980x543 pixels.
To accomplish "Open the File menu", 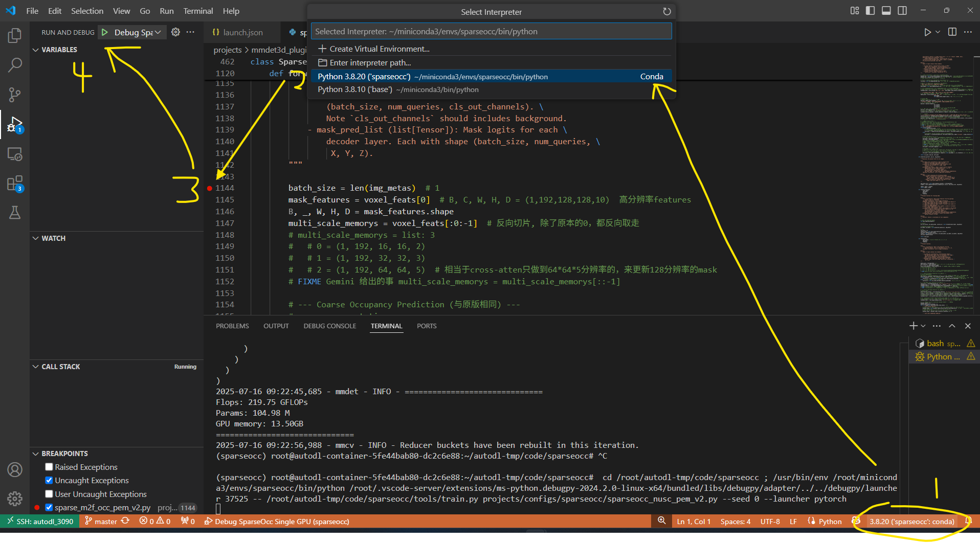I will click(x=32, y=11).
